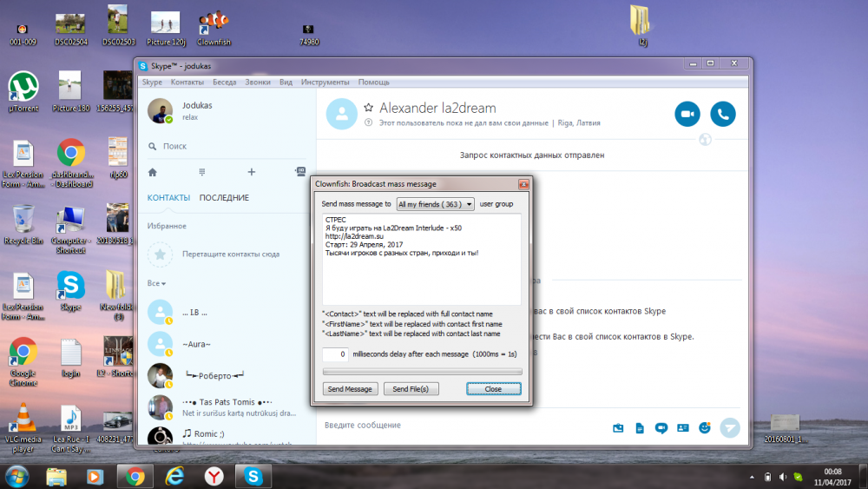The image size is (868, 489).
Task: Open the dial pad icon in the sidebar
Action: point(201,172)
